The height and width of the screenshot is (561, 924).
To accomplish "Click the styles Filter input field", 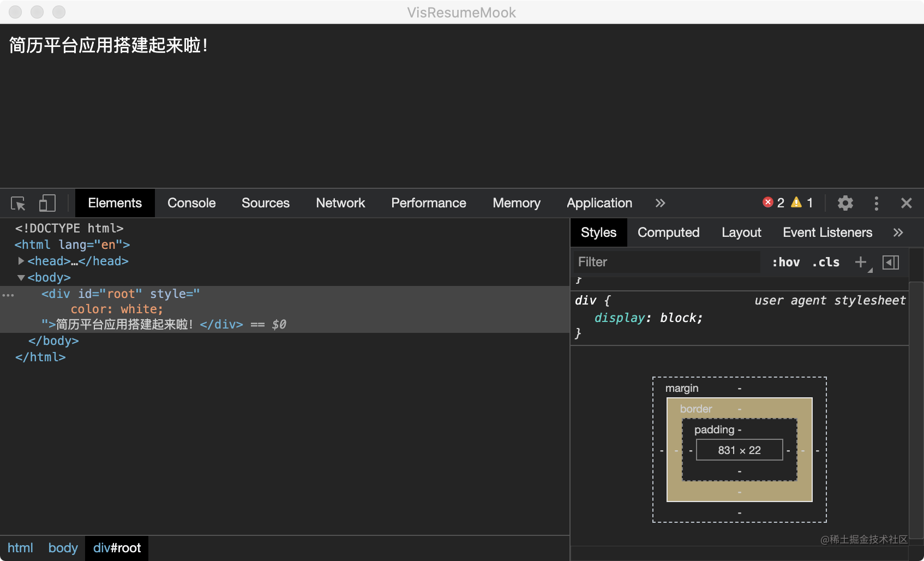I will point(665,262).
